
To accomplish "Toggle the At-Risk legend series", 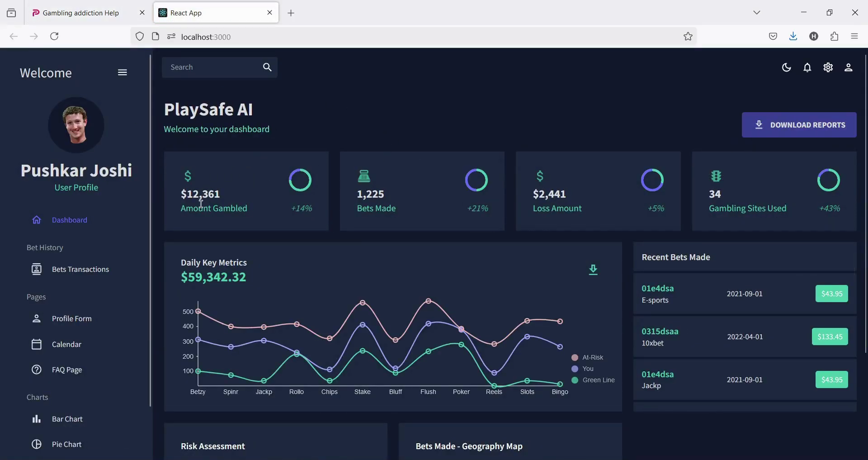I will point(588,357).
